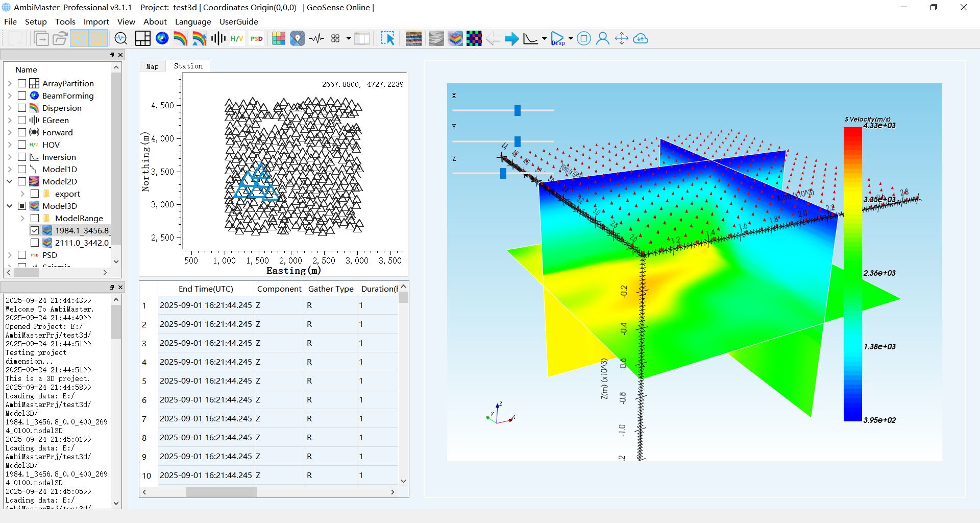Enable the Dispersion checkbox
Viewport: 980px width, 523px height.
(x=22, y=108)
